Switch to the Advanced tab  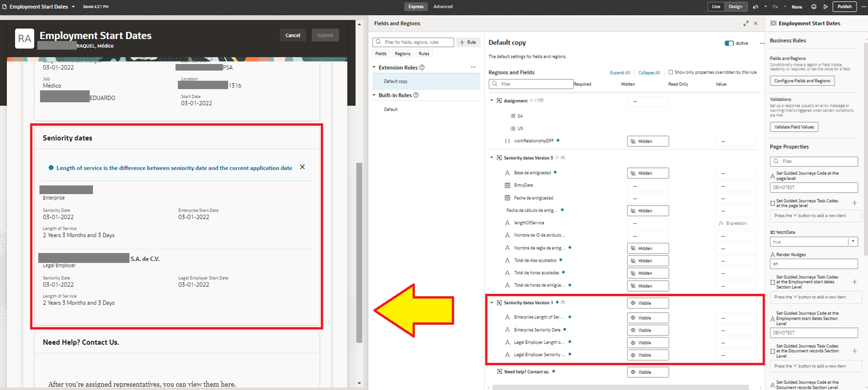(443, 6)
